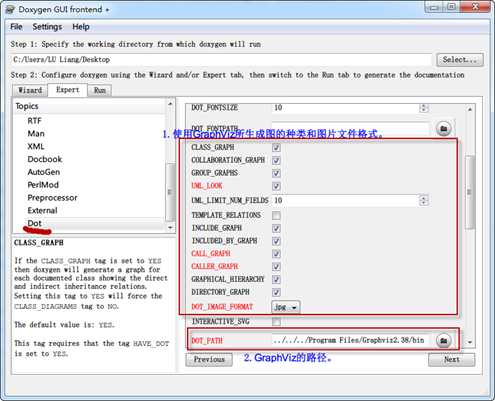Select the Man topic
This screenshot has height=401, width=495.
(36, 133)
